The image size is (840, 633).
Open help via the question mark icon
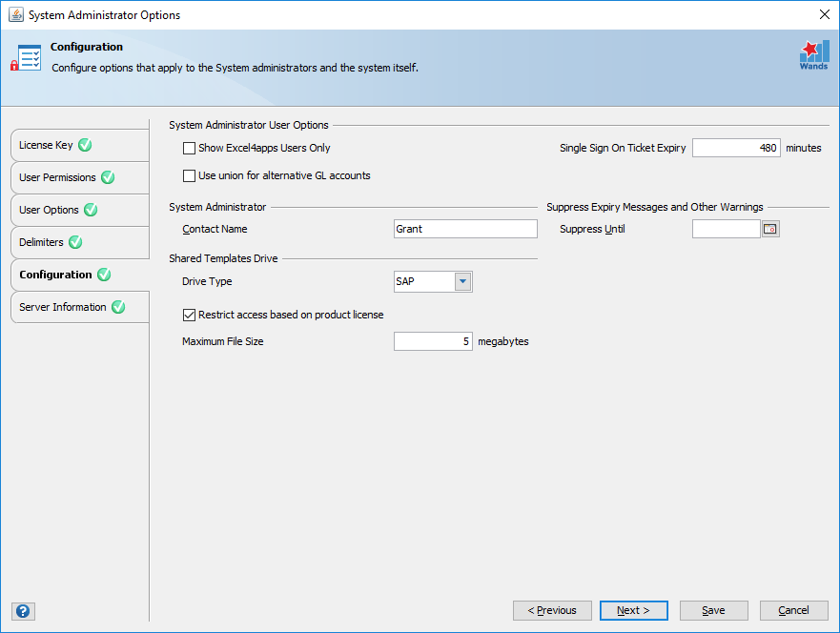[x=23, y=611]
